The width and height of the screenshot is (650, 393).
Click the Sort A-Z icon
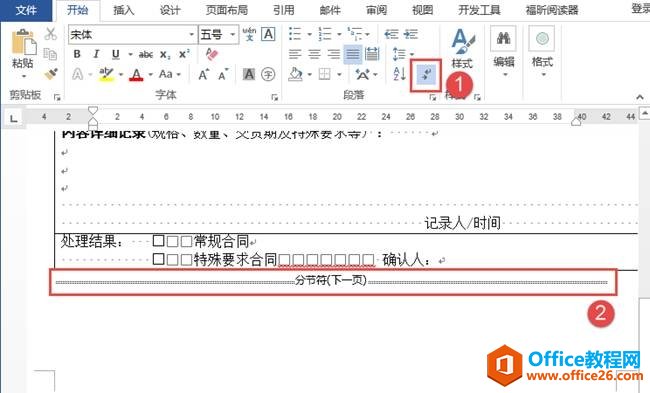399,75
